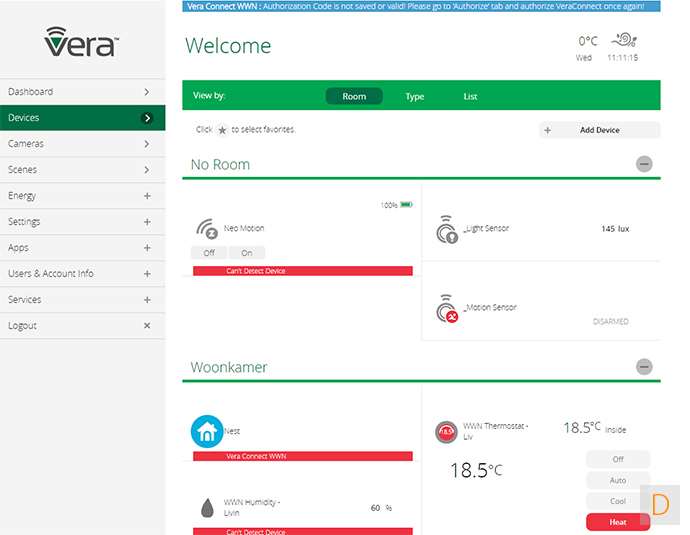Collapse the Woonkamer section
Image resolution: width=690 pixels, height=535 pixels.
coord(644,367)
